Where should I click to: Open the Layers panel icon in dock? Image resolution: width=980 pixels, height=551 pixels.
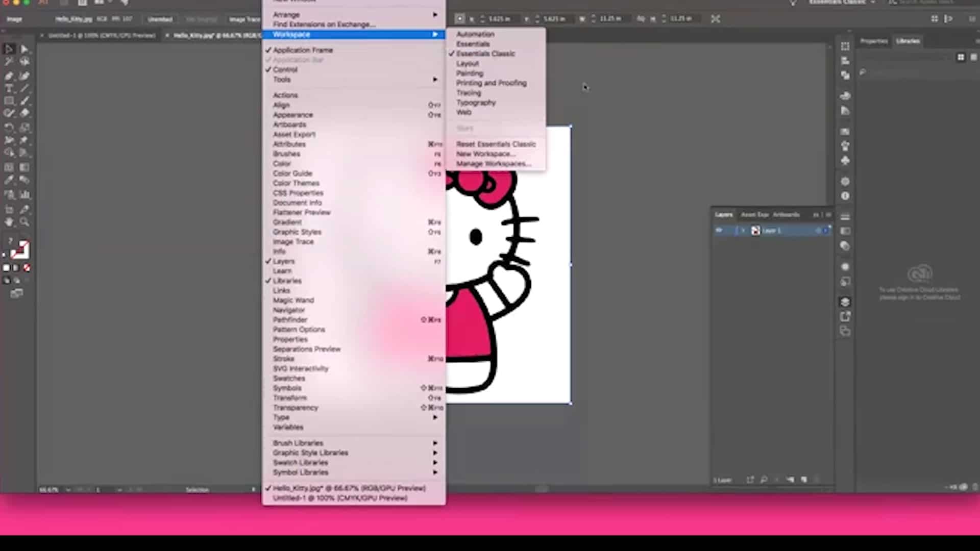point(845,302)
